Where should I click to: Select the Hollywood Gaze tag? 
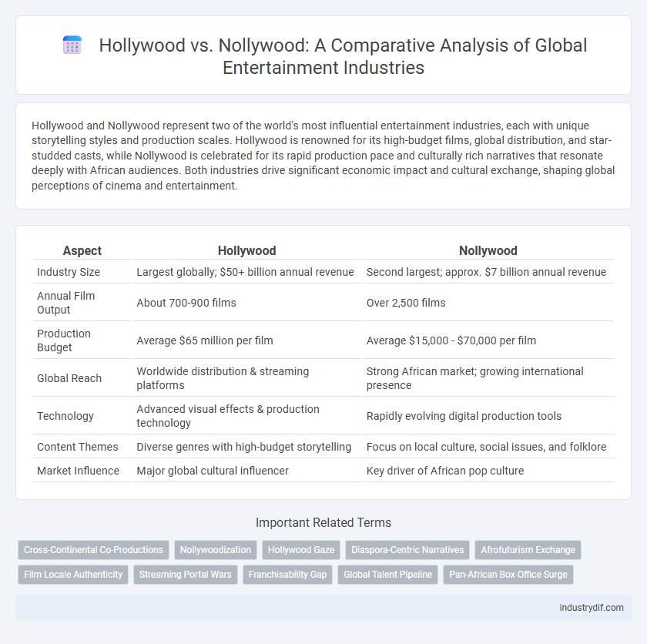point(301,550)
